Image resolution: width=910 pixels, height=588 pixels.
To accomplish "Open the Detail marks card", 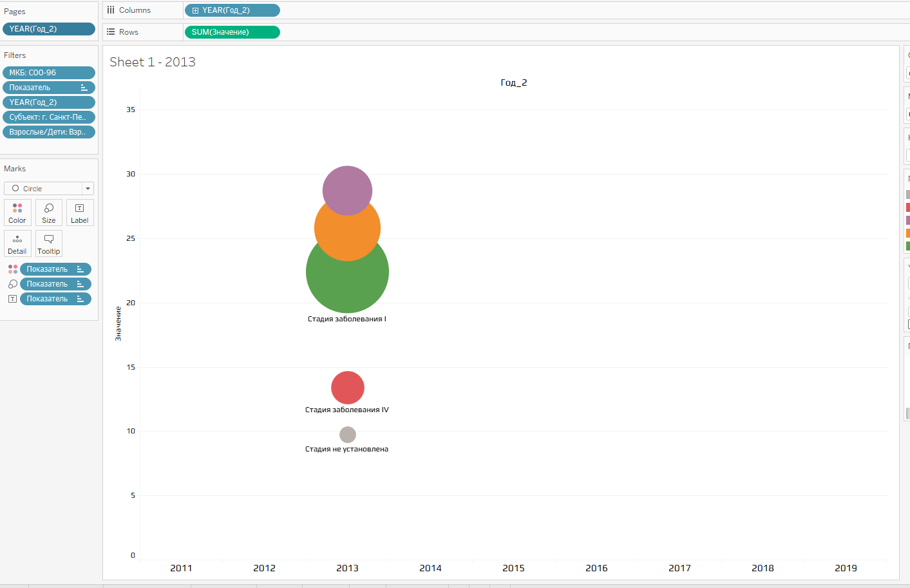I will 17,243.
